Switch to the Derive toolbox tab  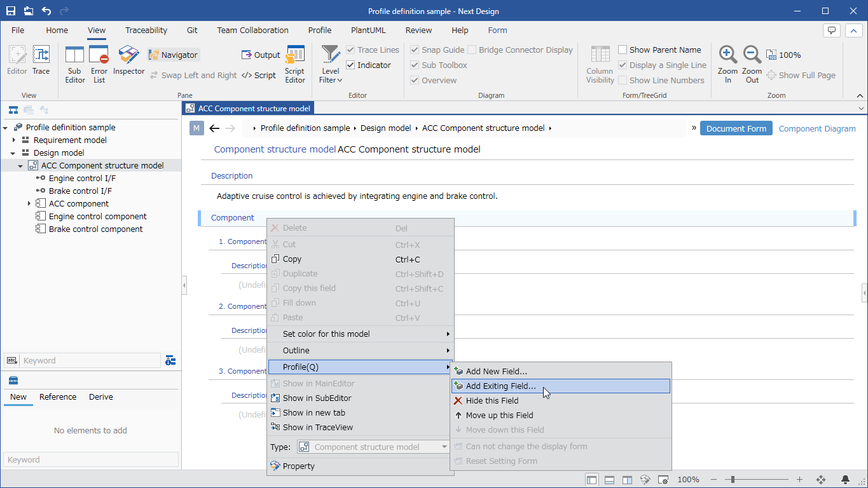101,396
